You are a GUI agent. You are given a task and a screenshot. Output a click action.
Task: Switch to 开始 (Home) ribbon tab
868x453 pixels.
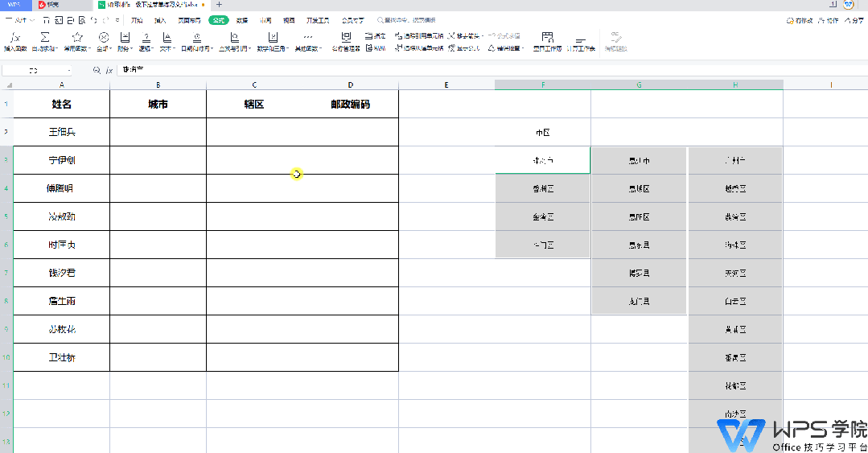pyautogui.click(x=137, y=20)
